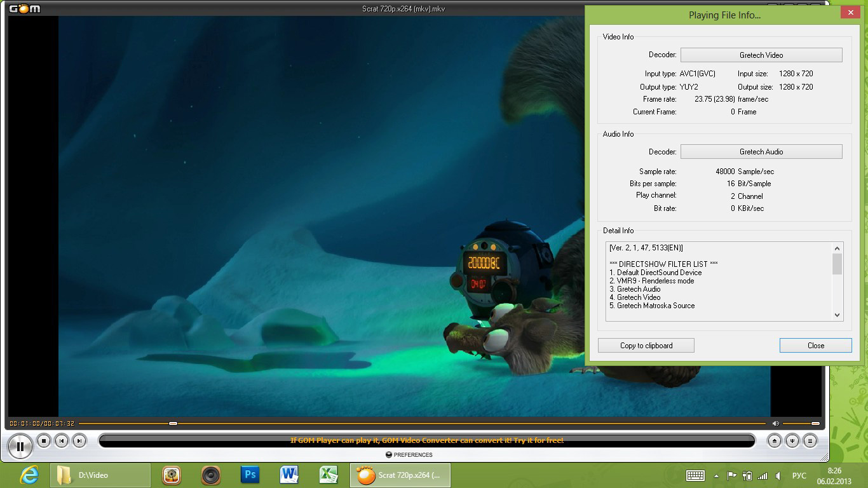The width and height of the screenshot is (868, 488).
Task: Click the GOM logo menu
Action: 24,8
